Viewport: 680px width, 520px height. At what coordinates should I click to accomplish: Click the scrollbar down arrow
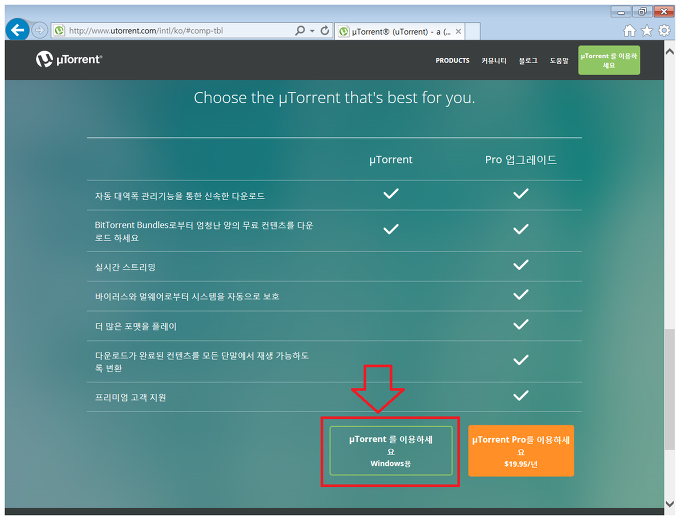[x=669, y=504]
